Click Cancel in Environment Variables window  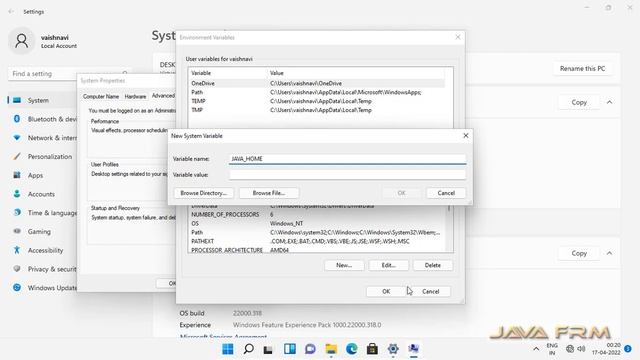430,291
